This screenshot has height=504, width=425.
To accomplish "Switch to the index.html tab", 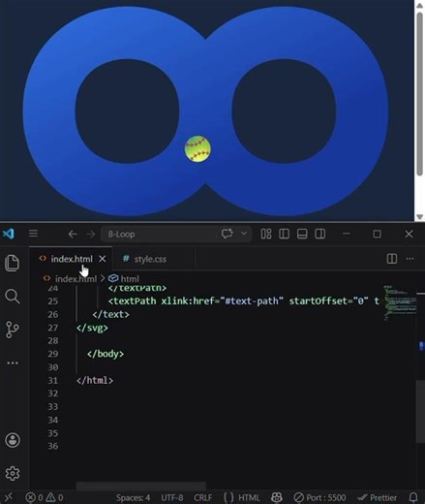I will [72, 259].
